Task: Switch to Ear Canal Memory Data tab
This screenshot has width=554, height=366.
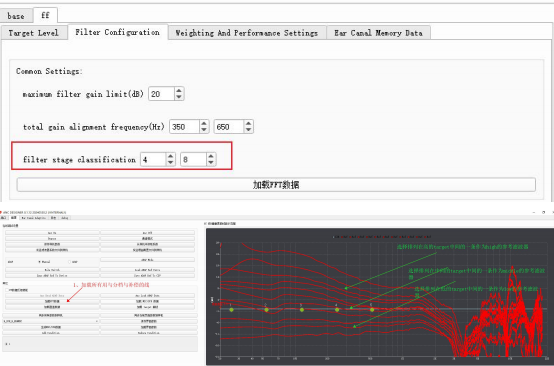Action: (x=378, y=33)
